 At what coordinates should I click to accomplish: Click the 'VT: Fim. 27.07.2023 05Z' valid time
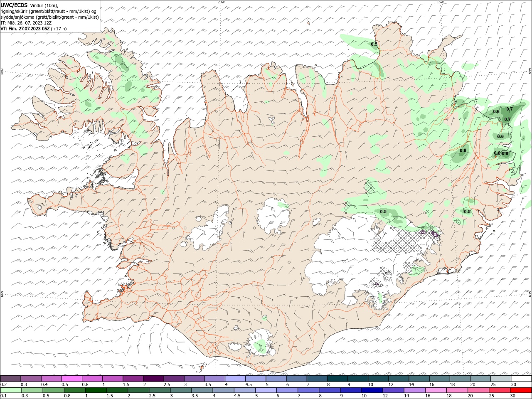coord(26,29)
